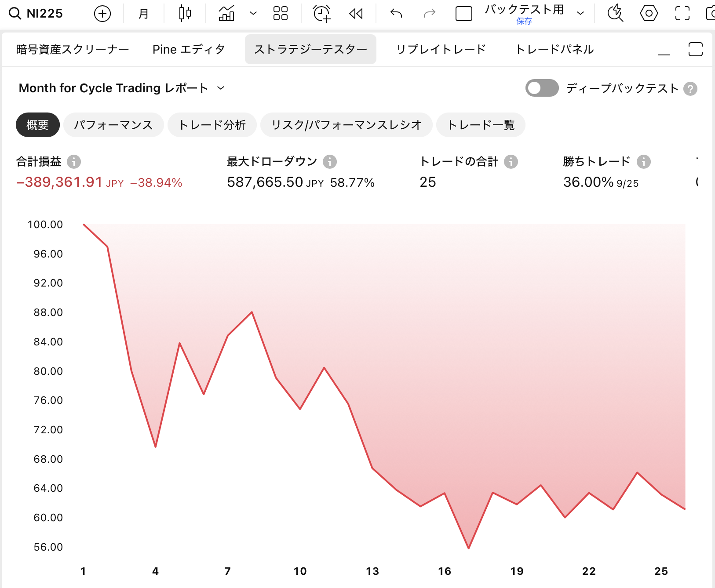
Task: Click y-axis label 80.00
Action: 48,371
